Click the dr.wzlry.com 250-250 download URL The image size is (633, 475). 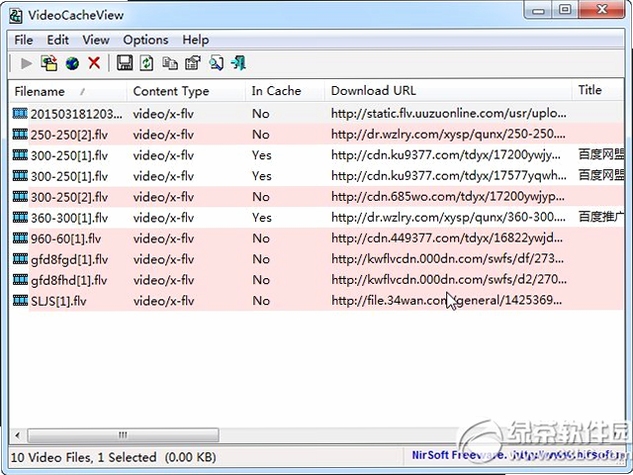point(448,134)
